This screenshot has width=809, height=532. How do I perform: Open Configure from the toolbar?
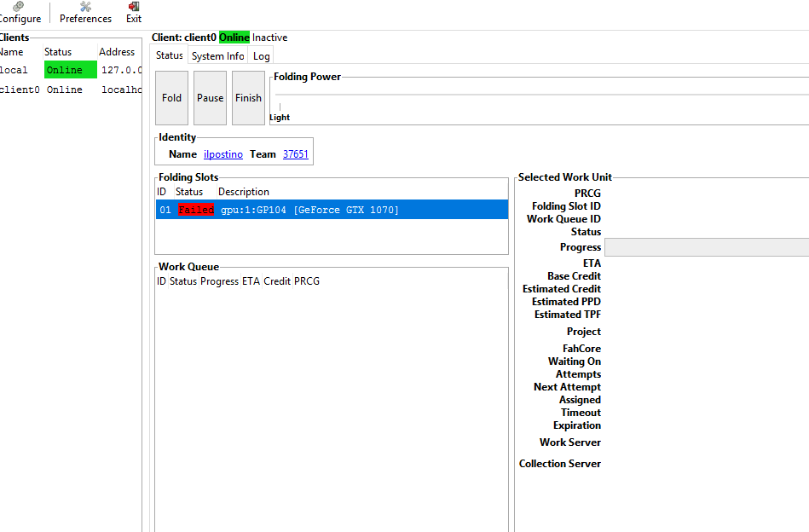[x=20, y=13]
